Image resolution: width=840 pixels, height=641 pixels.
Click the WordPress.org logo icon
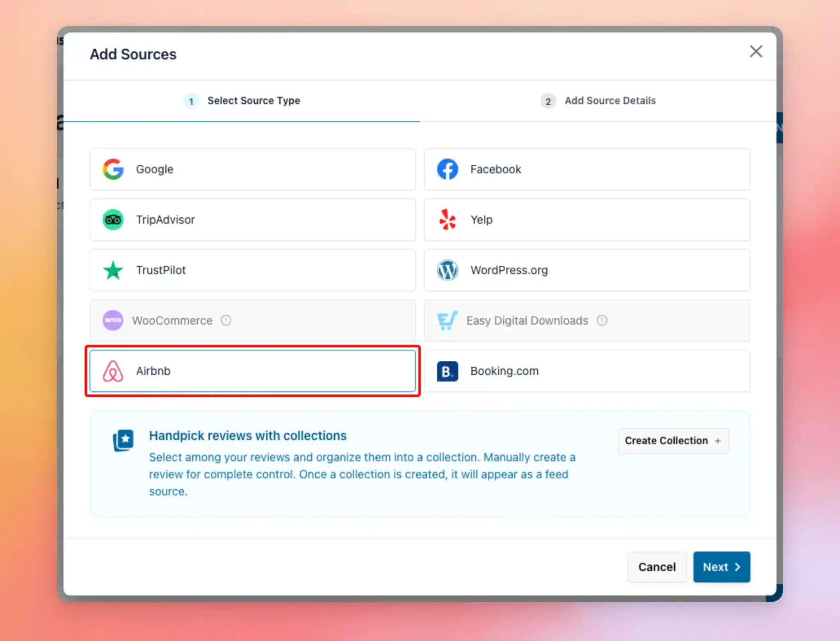pos(447,270)
